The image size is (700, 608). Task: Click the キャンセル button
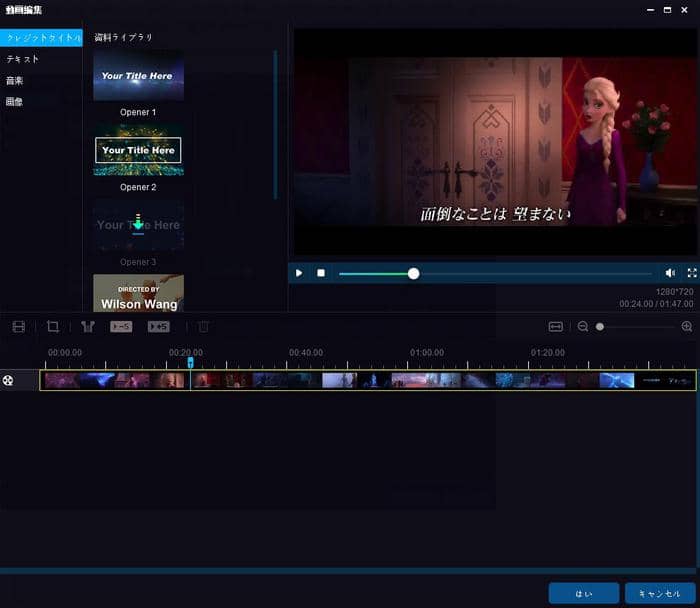(659, 593)
